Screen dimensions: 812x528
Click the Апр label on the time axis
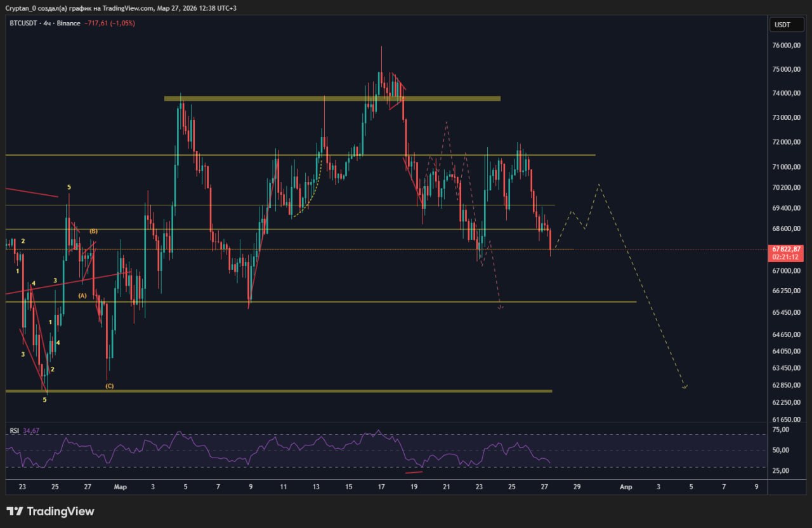[x=625, y=487]
